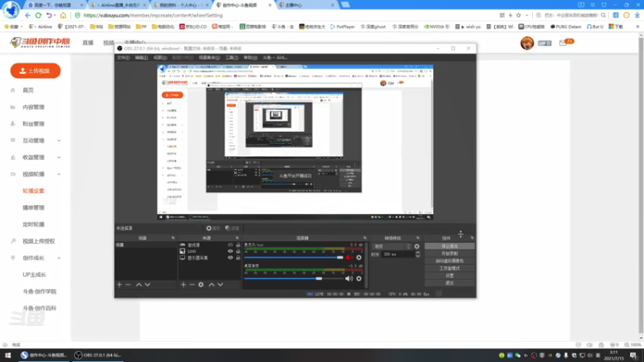Image resolution: width=644 pixels, height=362 pixels.
Task: Open source properties gear below the sources list
Action: pos(200,285)
